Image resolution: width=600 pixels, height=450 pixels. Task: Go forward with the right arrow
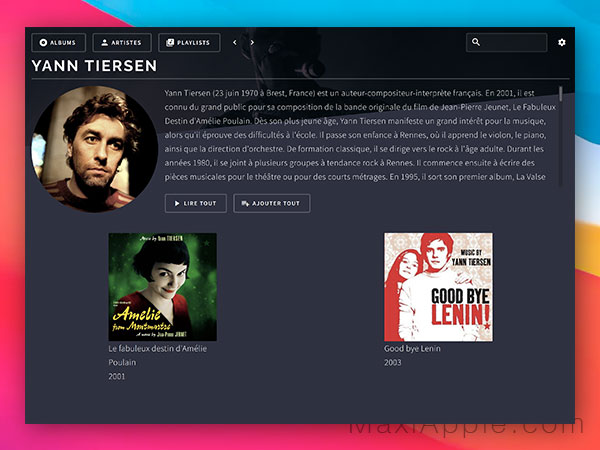click(x=252, y=42)
